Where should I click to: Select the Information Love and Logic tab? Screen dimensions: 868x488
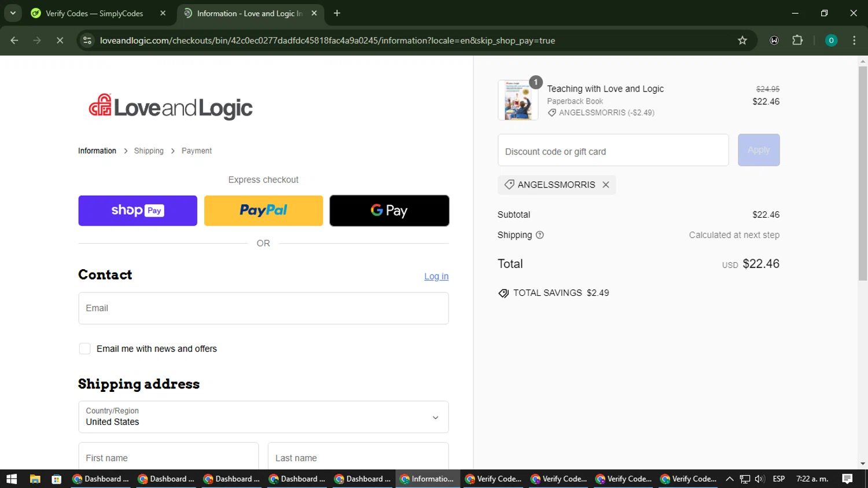pos(250,13)
